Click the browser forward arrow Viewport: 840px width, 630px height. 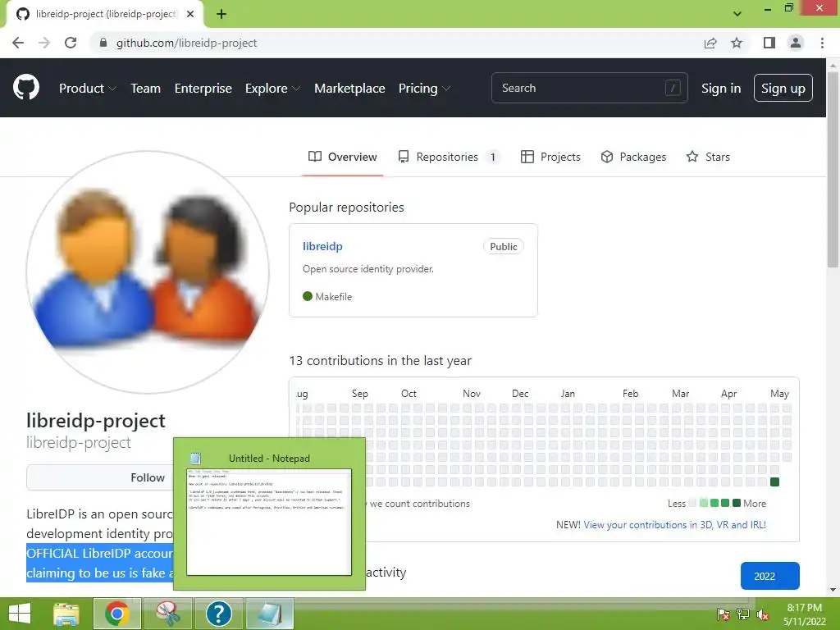click(44, 43)
